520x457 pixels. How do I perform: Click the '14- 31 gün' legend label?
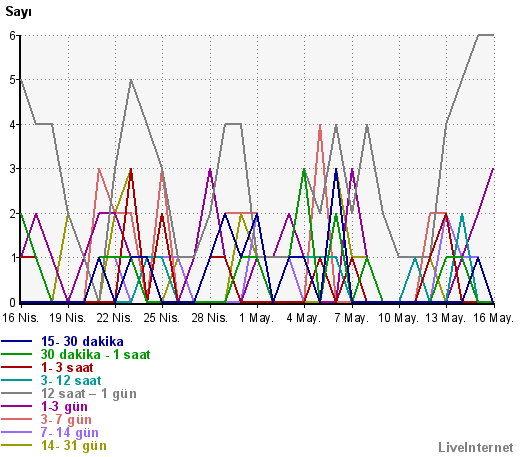tap(74, 446)
